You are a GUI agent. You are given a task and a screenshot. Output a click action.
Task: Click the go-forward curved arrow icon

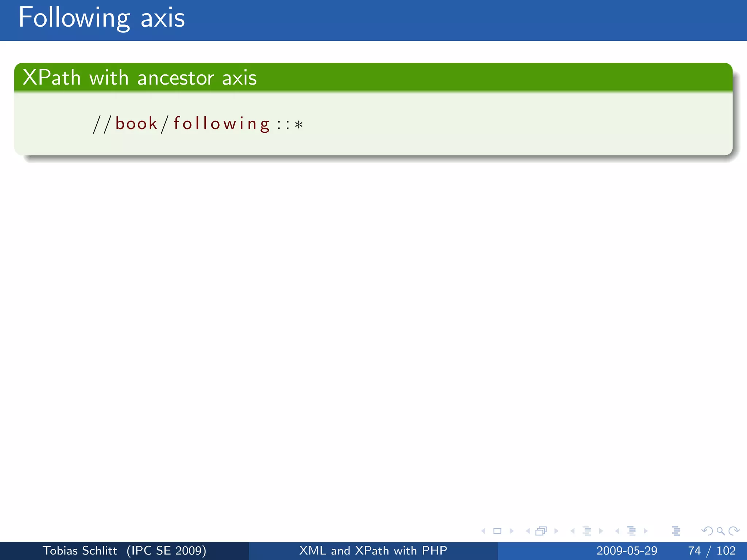point(734,531)
